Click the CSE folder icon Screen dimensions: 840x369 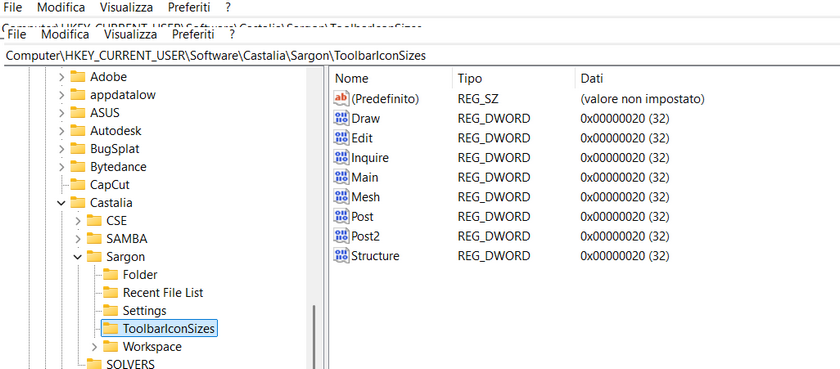point(94,221)
